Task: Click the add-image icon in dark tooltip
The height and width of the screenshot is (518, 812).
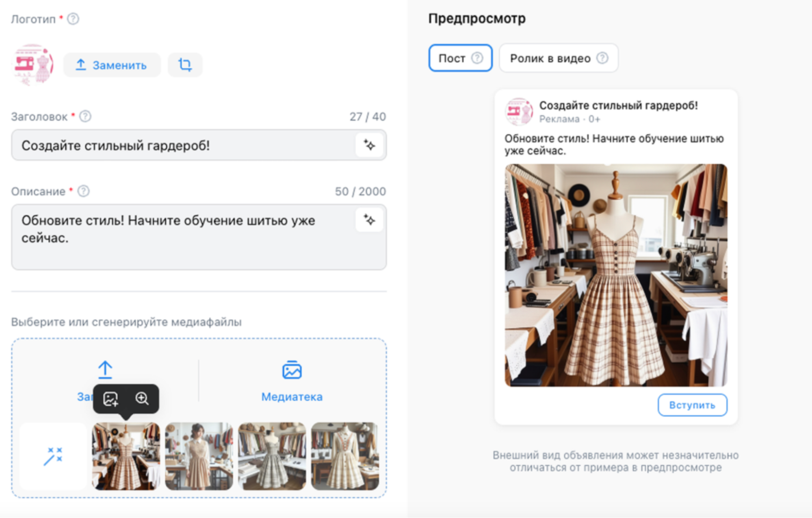Action: 110,399
